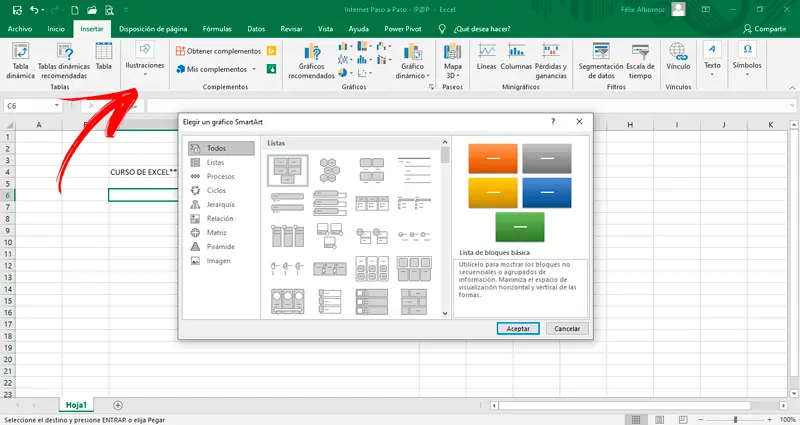Pick the Pirámide SmartArt category

click(x=222, y=246)
